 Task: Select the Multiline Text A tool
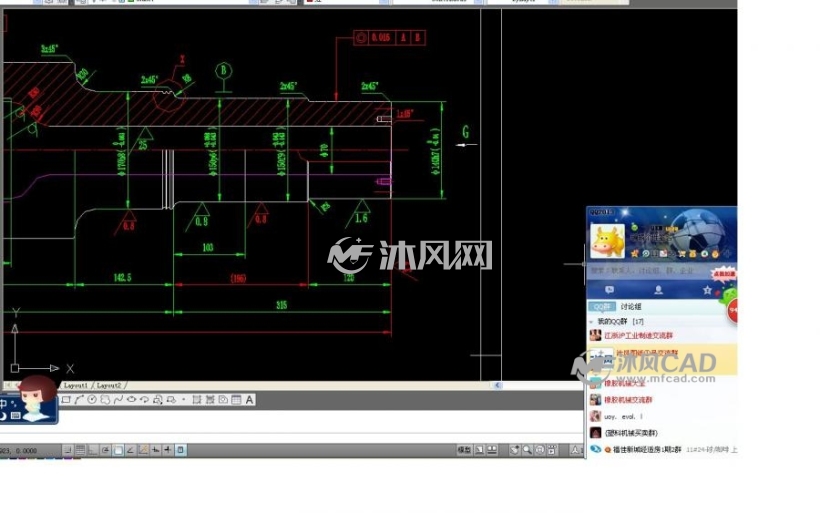[x=249, y=400]
